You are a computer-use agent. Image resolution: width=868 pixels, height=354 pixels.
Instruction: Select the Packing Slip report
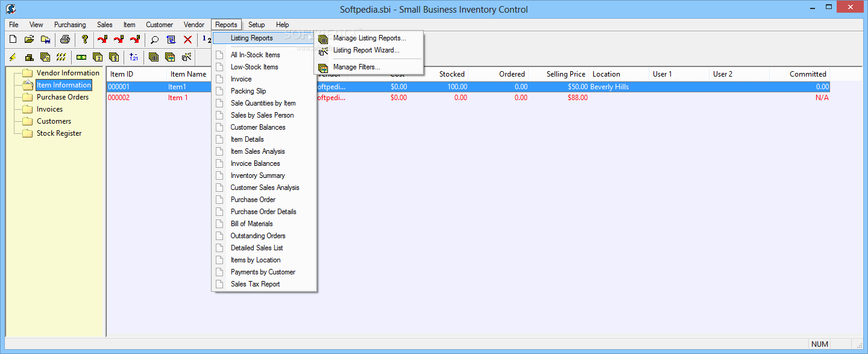pos(264,91)
